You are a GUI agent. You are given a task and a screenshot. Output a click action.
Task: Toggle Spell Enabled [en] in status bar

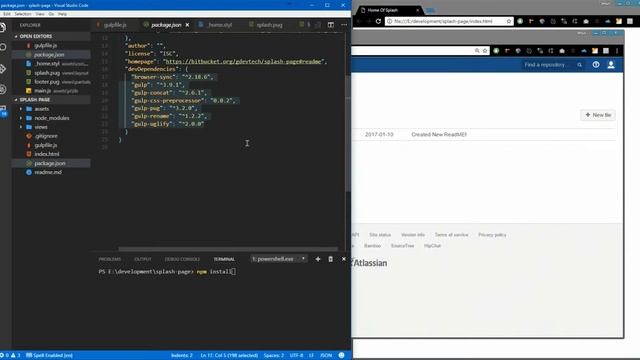click(49, 355)
